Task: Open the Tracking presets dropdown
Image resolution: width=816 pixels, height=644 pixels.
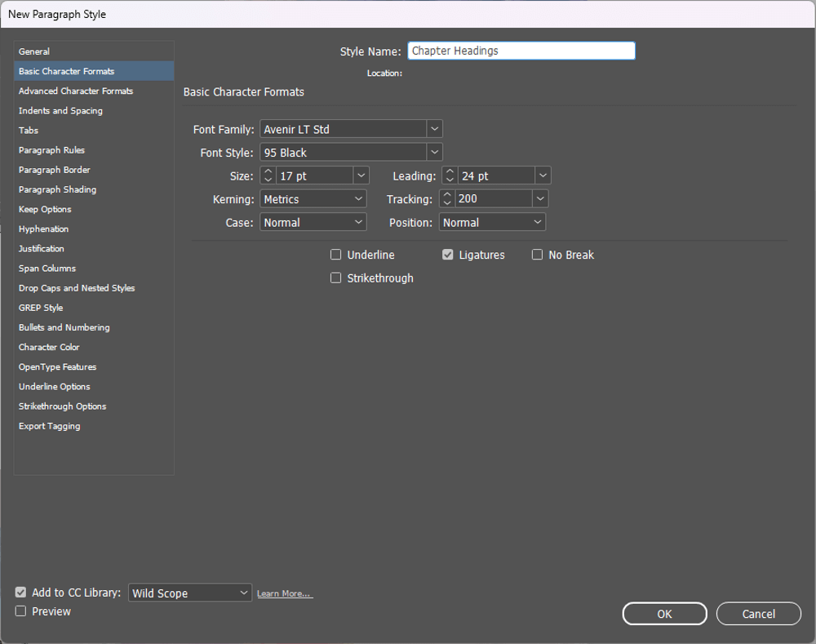Action: [540, 198]
